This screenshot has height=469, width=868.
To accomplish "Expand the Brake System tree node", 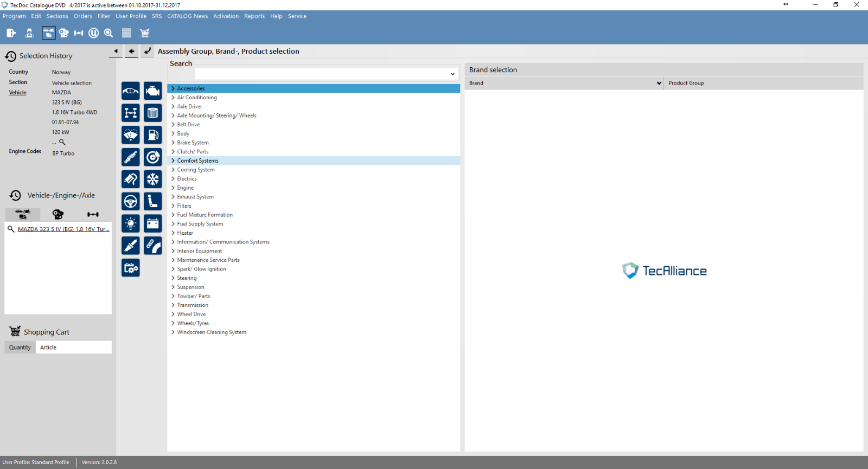I will point(173,143).
